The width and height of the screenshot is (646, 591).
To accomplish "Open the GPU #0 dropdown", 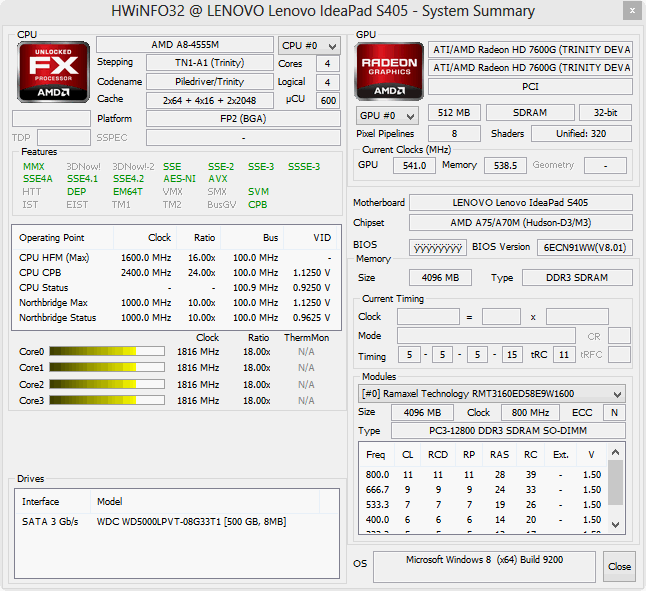I will pyautogui.click(x=387, y=116).
